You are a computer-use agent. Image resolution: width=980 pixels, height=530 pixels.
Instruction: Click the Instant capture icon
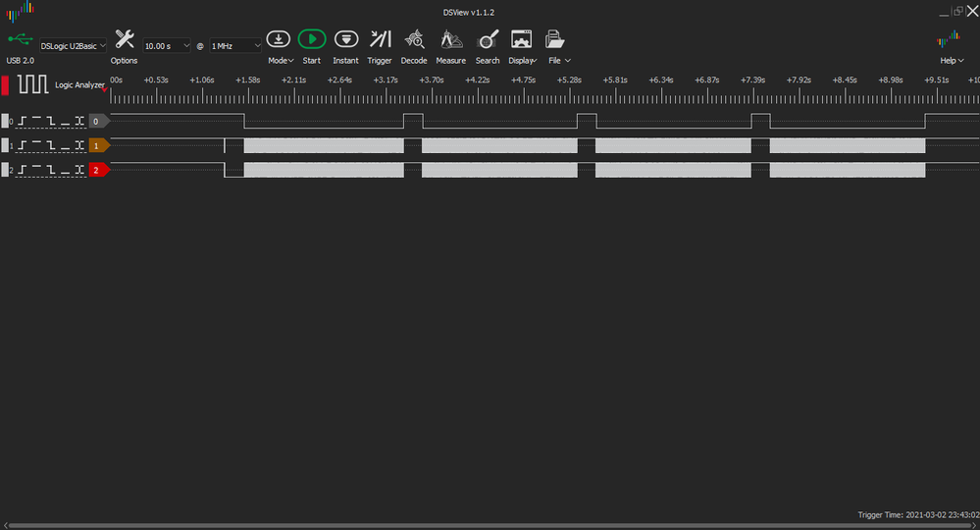(345, 39)
